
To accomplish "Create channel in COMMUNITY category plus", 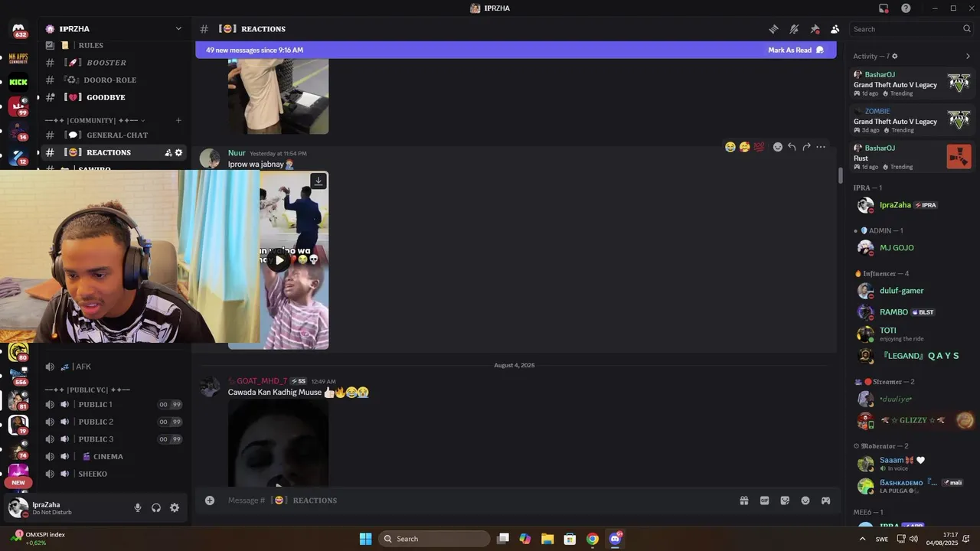I will pos(178,120).
